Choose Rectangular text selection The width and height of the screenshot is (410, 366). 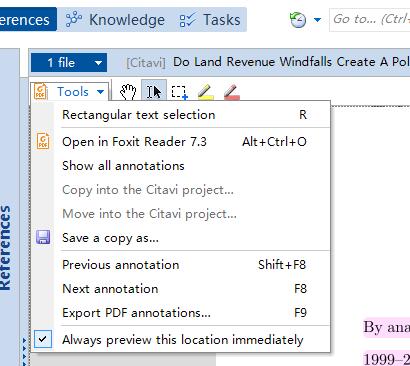pyautogui.click(x=181, y=115)
